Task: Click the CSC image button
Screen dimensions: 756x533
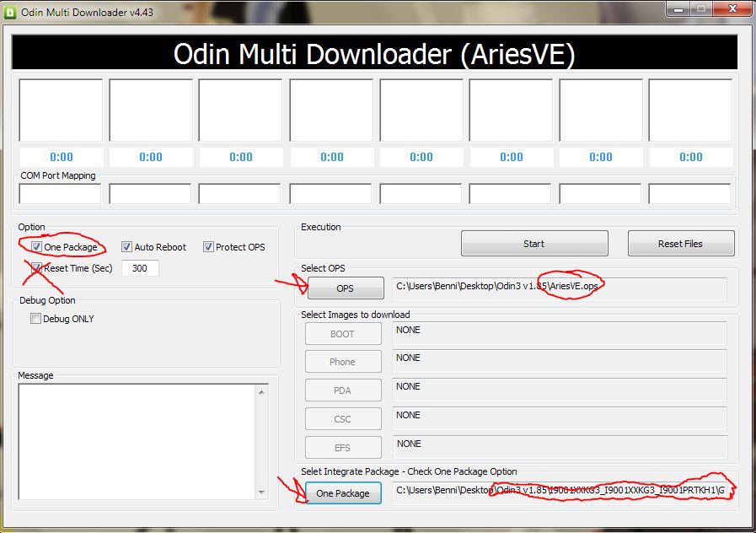Action: coord(343,418)
